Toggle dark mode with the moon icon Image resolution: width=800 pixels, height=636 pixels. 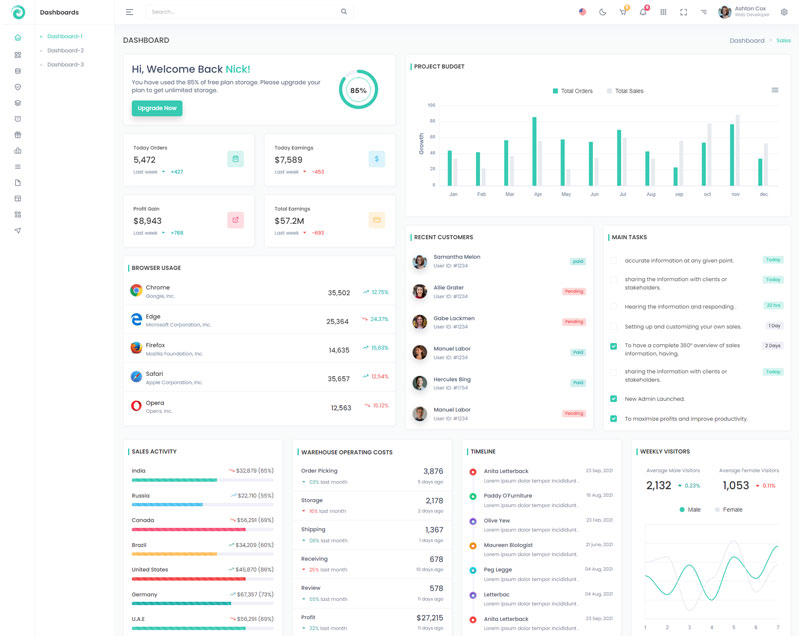603,12
